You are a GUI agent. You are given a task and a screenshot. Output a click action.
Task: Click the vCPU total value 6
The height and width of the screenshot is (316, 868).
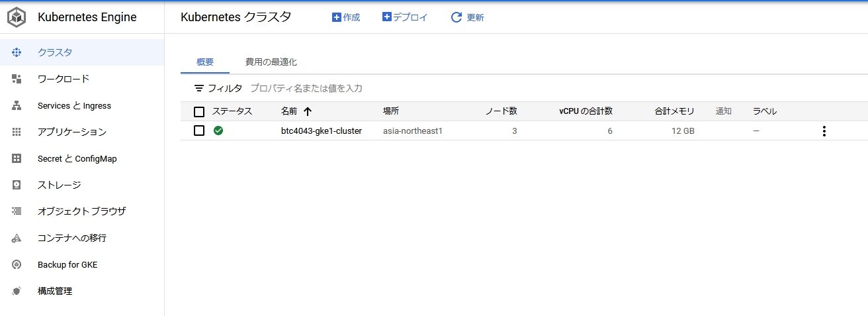(610, 131)
